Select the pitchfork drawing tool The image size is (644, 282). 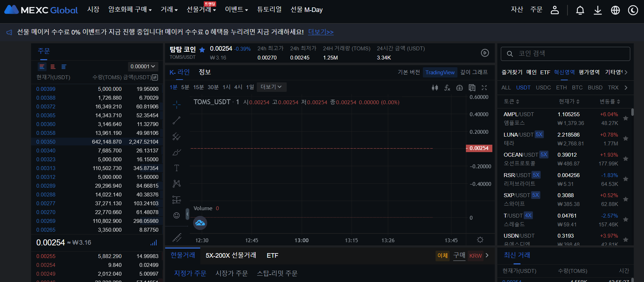pyautogui.click(x=177, y=136)
